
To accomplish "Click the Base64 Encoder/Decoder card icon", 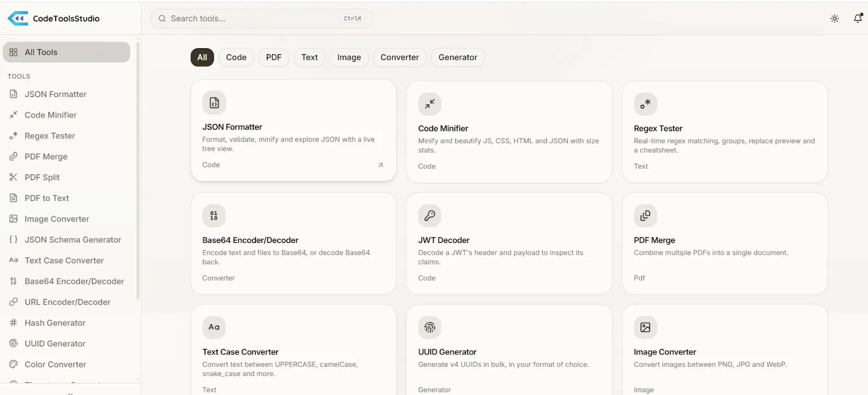I will 214,216.
